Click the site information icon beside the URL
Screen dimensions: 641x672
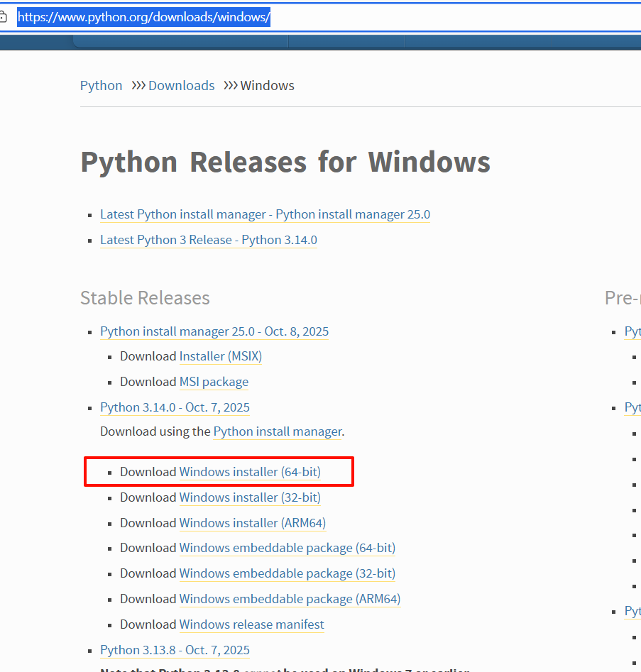click(x=2, y=18)
